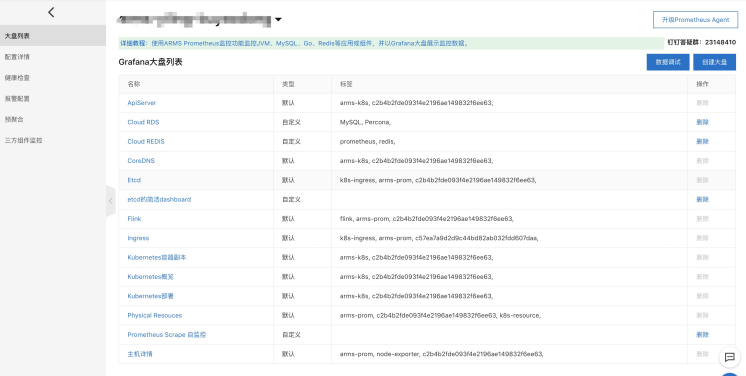Click the 升级Prometheus Agent button
Viewport: 746px width, 376px height.
click(x=695, y=20)
